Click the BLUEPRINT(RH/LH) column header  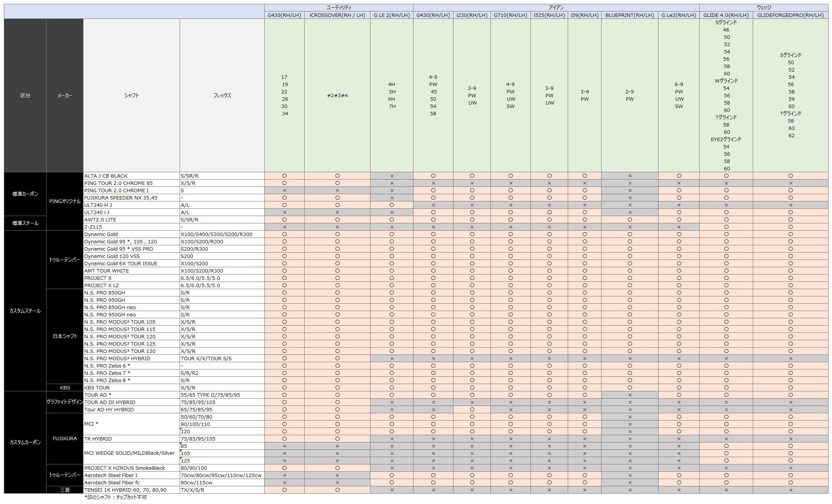click(x=630, y=15)
